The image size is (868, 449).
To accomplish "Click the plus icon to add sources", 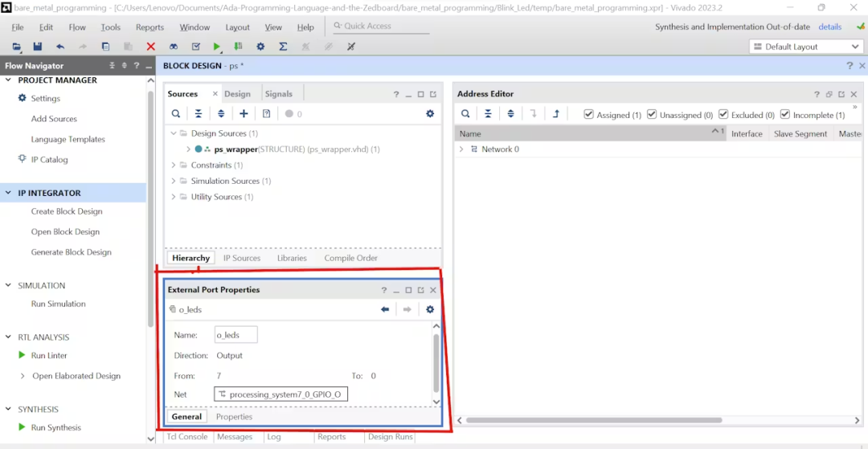I will tap(244, 114).
